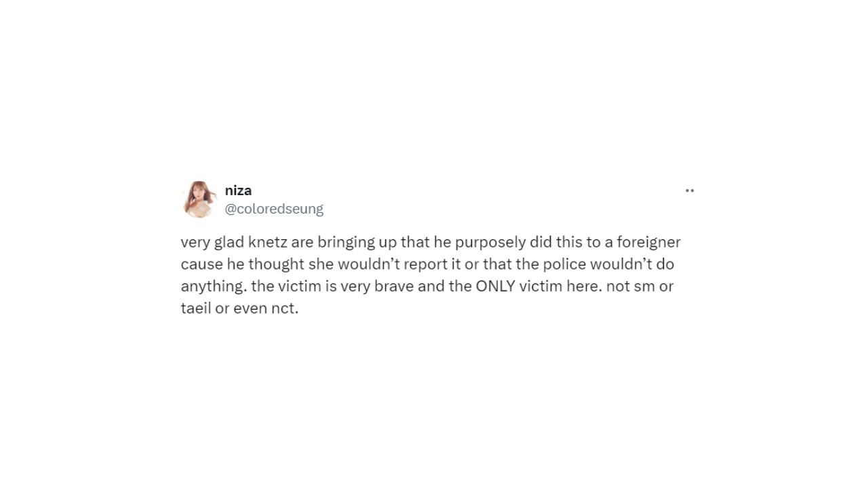Click niza's profile avatar picture

[x=198, y=199]
